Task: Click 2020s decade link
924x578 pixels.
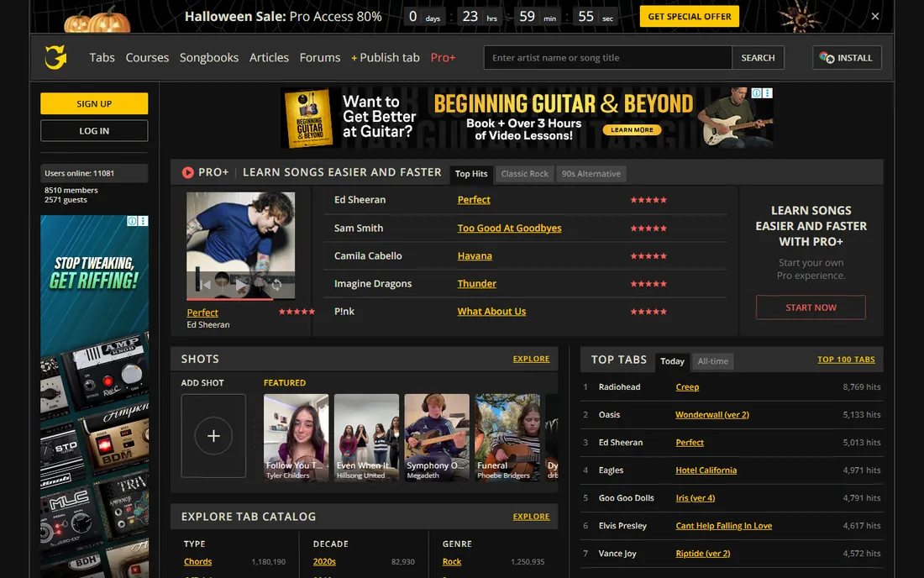Action: click(324, 561)
